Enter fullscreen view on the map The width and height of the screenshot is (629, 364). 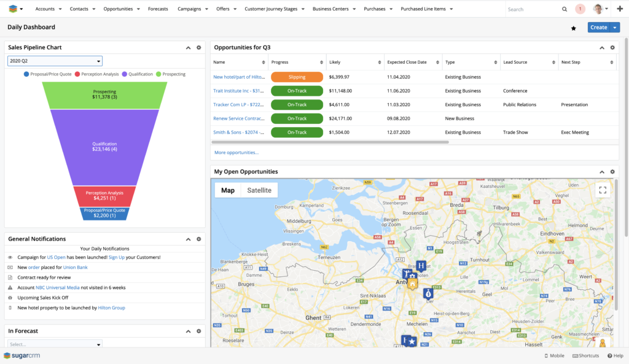coord(602,190)
